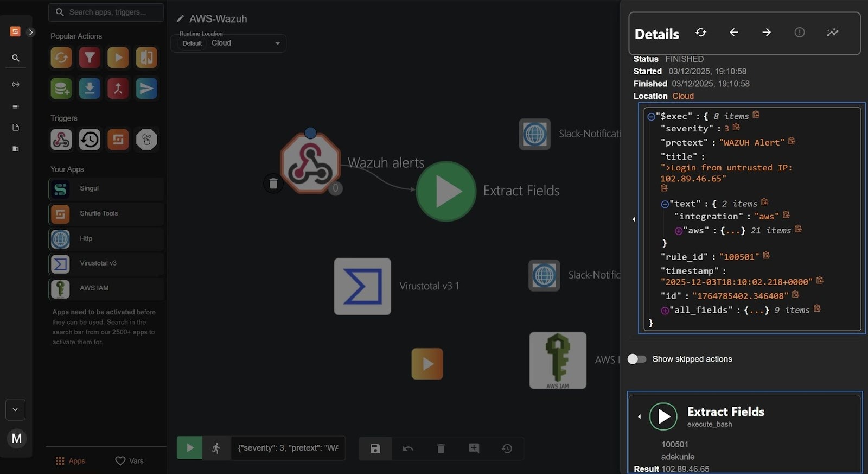Select the orange compare popular action
The width and height of the screenshot is (868, 474).
click(146, 58)
